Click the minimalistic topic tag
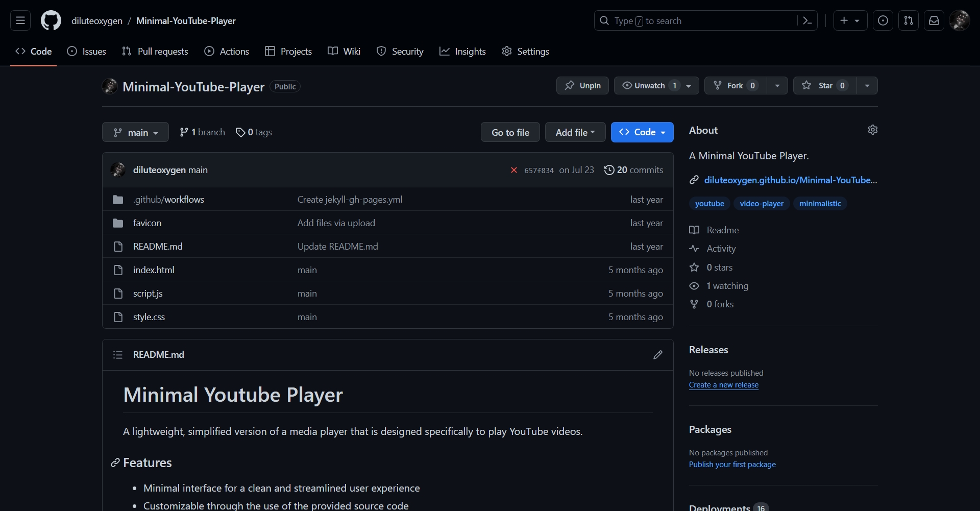Screen dimensions: 980x511 (x=820, y=203)
